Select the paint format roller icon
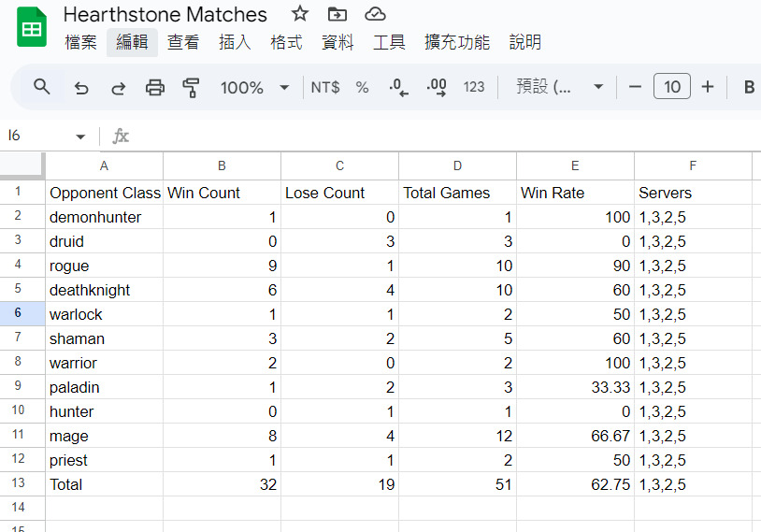This screenshot has width=761, height=532. (192, 87)
